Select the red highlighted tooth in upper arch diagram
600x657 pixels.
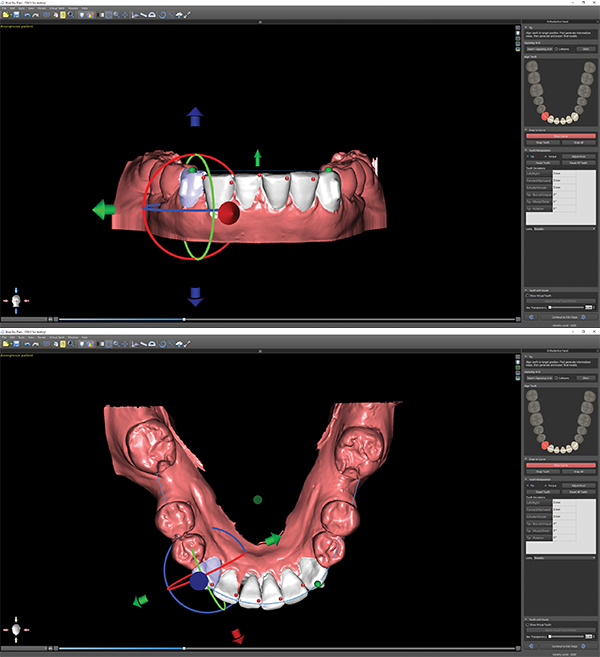point(541,115)
